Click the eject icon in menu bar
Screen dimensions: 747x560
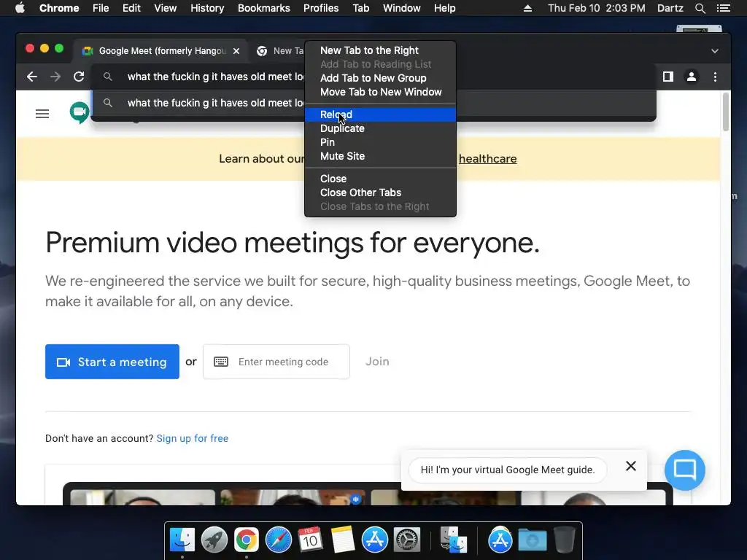[x=527, y=8]
